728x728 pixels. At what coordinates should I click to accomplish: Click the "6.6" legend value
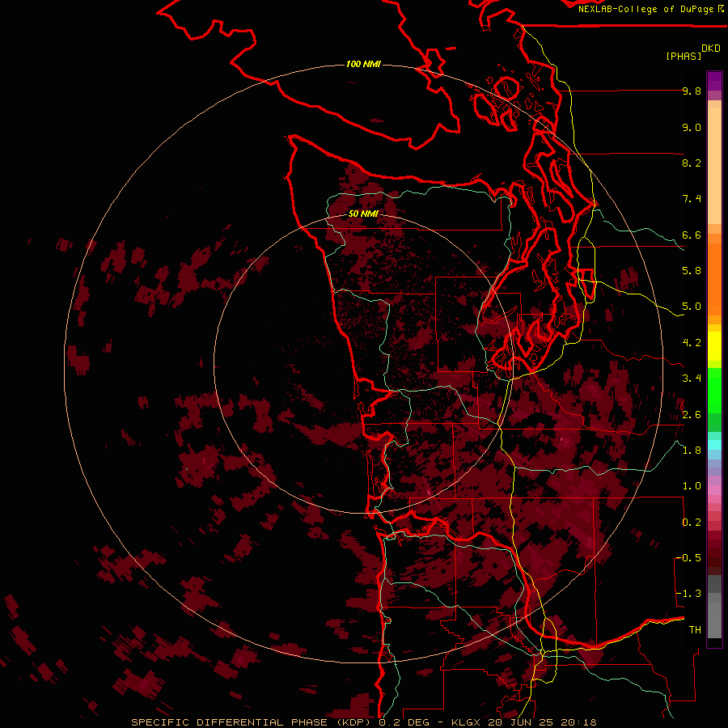coord(692,235)
